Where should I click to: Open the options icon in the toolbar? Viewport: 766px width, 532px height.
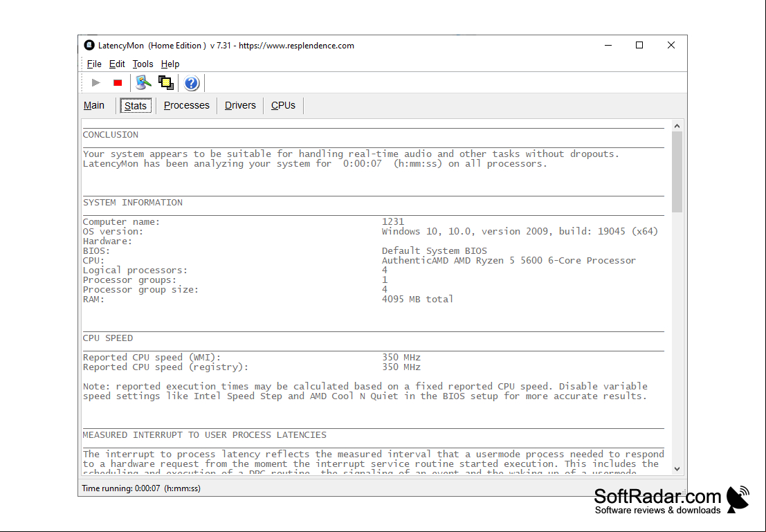click(x=143, y=83)
